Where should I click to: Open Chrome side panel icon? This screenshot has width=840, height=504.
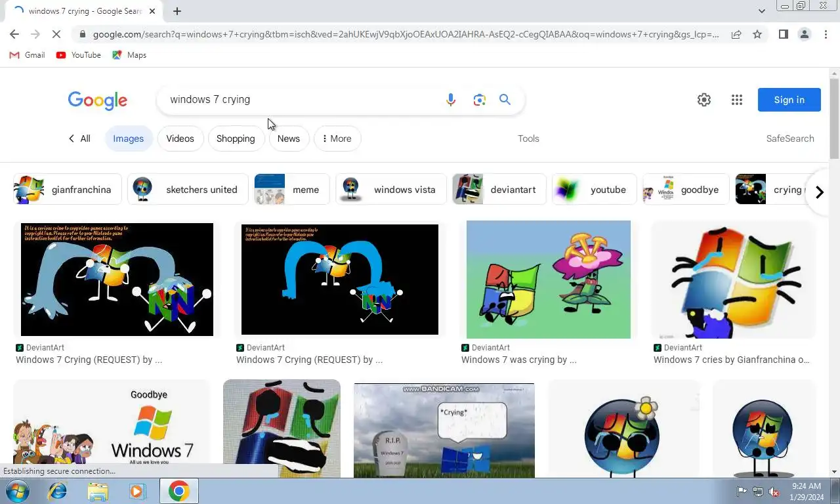pyautogui.click(x=784, y=34)
